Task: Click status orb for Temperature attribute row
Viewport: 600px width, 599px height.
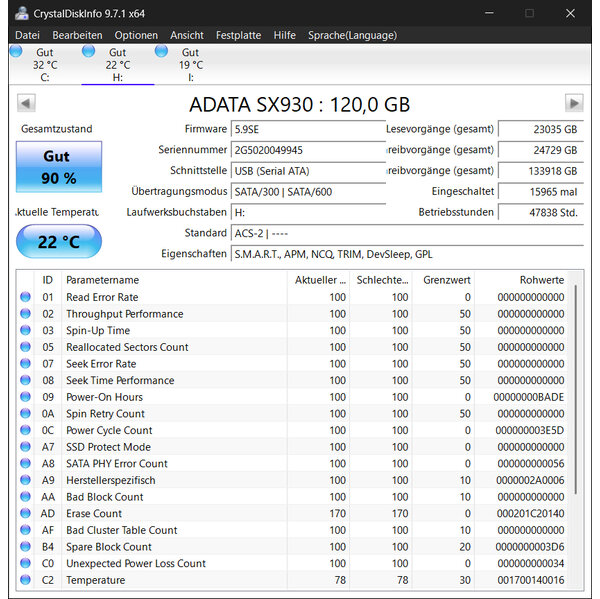Action: tap(26, 580)
